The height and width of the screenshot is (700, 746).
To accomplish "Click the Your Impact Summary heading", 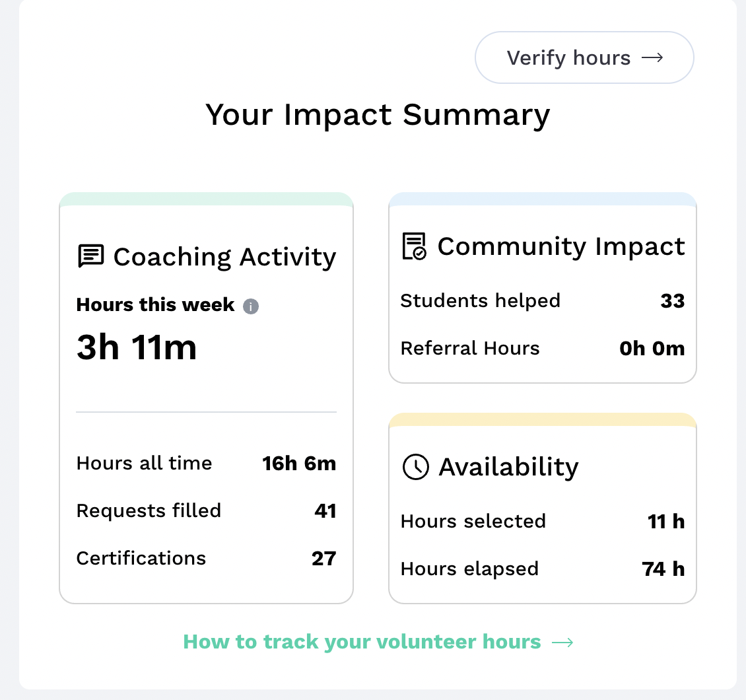I will tap(378, 114).
